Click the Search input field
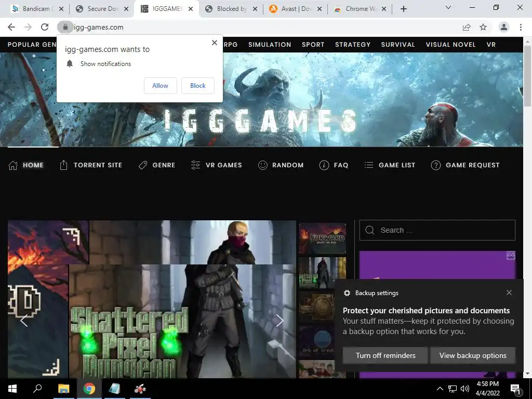 437,230
